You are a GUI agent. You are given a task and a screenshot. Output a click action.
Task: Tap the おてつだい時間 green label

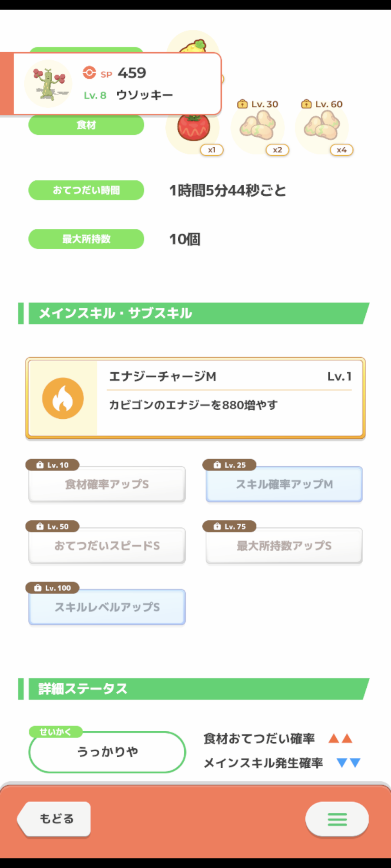[86, 190]
